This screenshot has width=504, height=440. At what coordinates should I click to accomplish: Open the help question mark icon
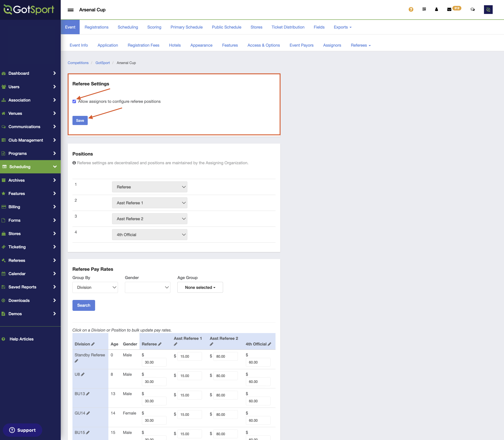(411, 10)
